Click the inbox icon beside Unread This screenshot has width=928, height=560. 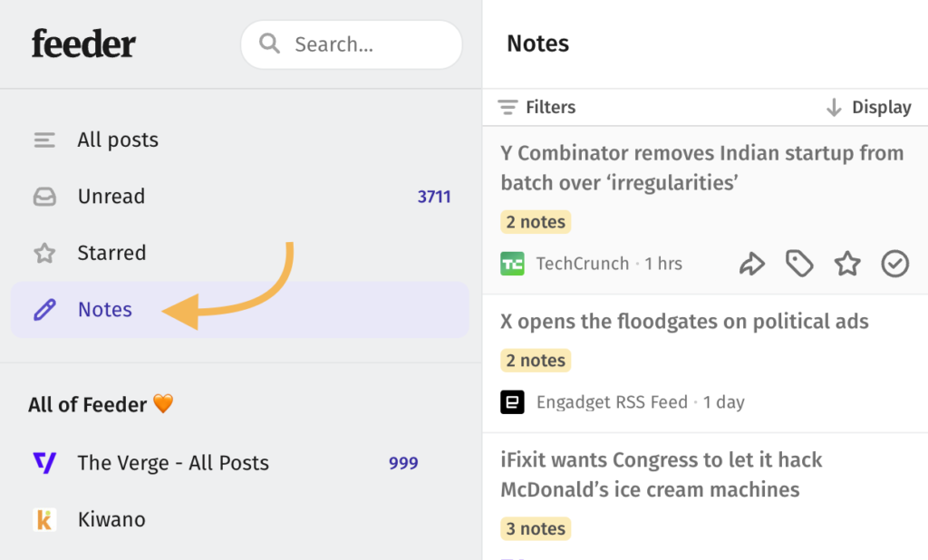(x=44, y=197)
